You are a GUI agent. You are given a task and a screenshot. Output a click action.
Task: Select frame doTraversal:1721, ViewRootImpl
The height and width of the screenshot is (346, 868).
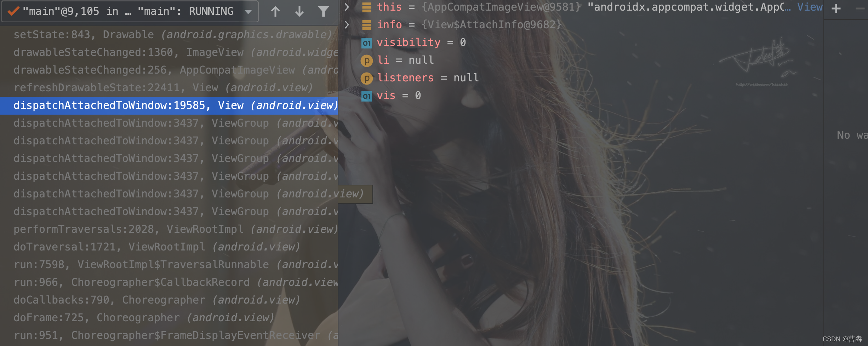[169, 247]
